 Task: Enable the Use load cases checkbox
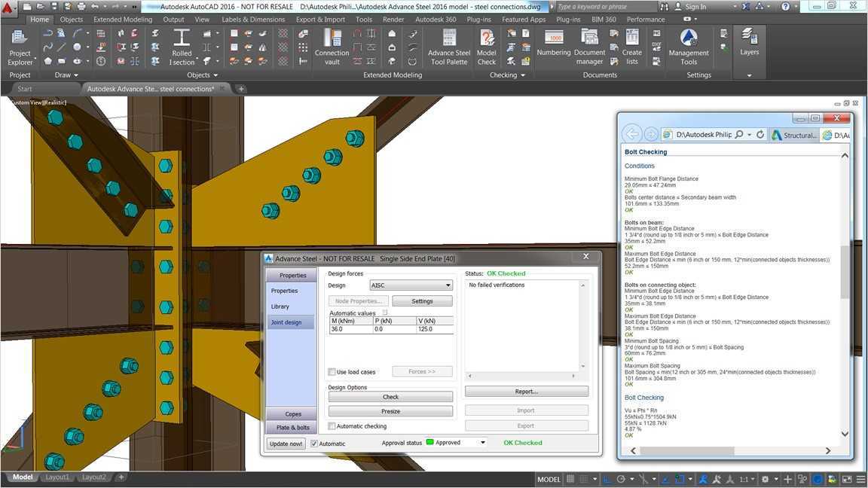click(x=332, y=372)
